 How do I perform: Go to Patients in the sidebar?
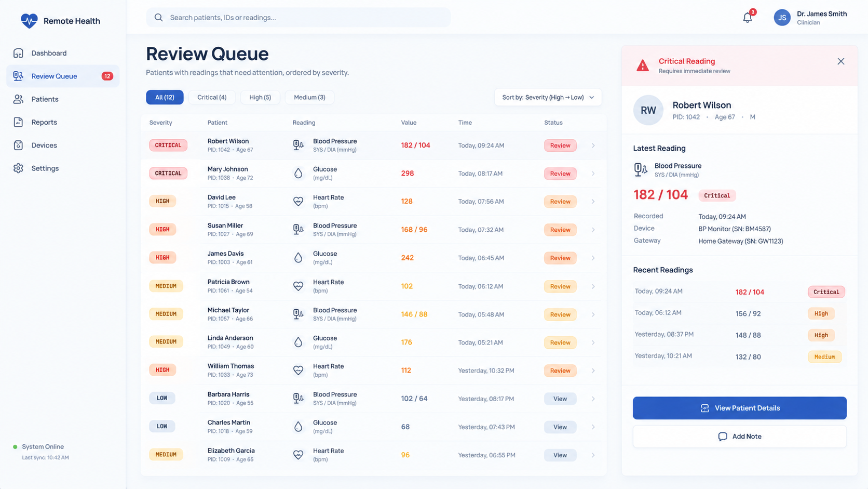(63, 99)
